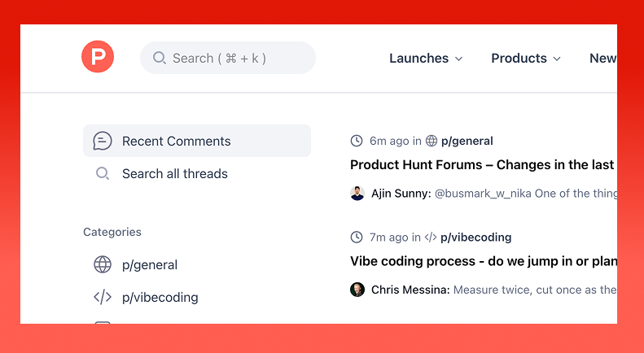Image resolution: width=644 pixels, height=353 pixels.
Task: Click Chris Messina's avatar thumbnail
Action: tap(357, 290)
